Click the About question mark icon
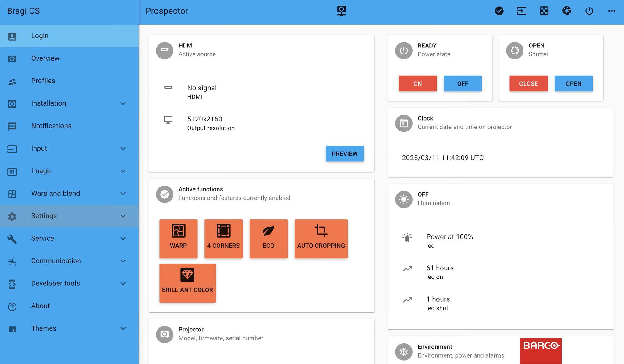 (12, 306)
